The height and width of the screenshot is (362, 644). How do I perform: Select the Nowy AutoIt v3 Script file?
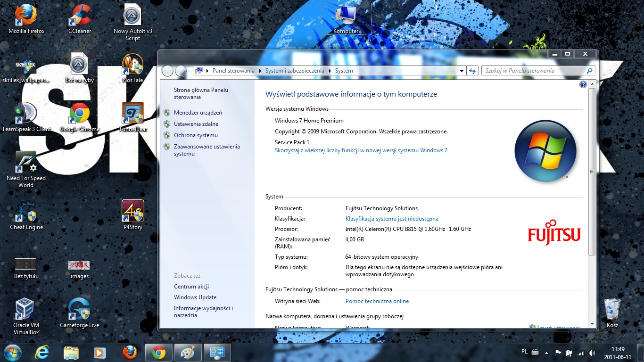coord(133,23)
